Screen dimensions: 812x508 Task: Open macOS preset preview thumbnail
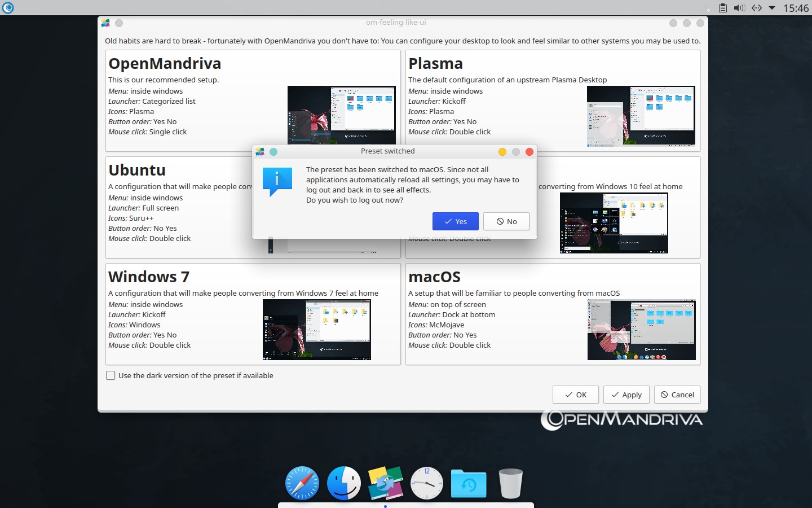click(x=642, y=330)
